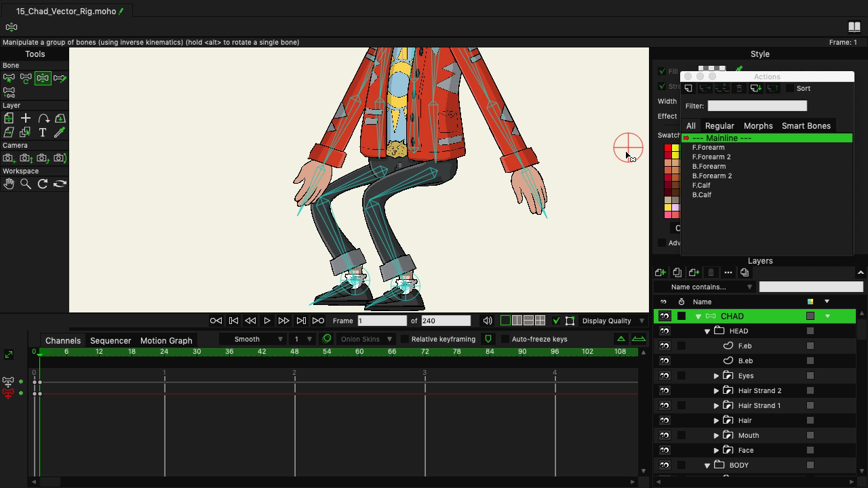
Task: Select the Zoom Workspace magnifier tool
Action: 26,184
